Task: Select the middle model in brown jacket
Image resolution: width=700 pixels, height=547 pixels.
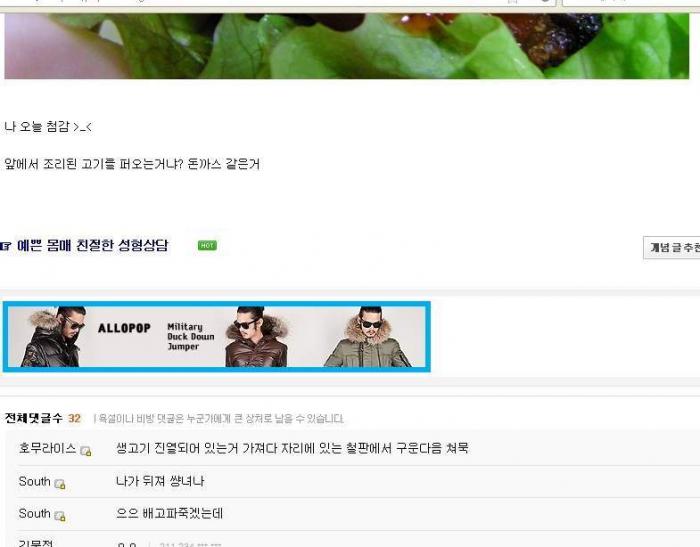Action: coord(256,337)
